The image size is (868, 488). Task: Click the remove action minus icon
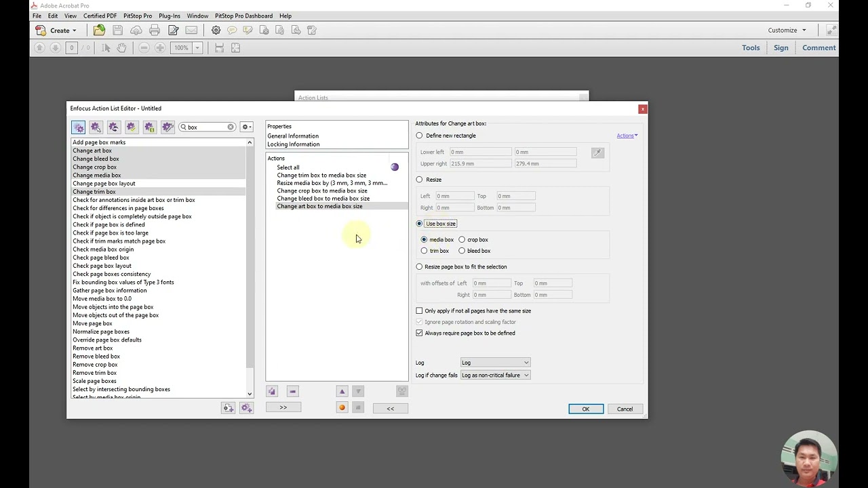pyautogui.click(x=293, y=391)
